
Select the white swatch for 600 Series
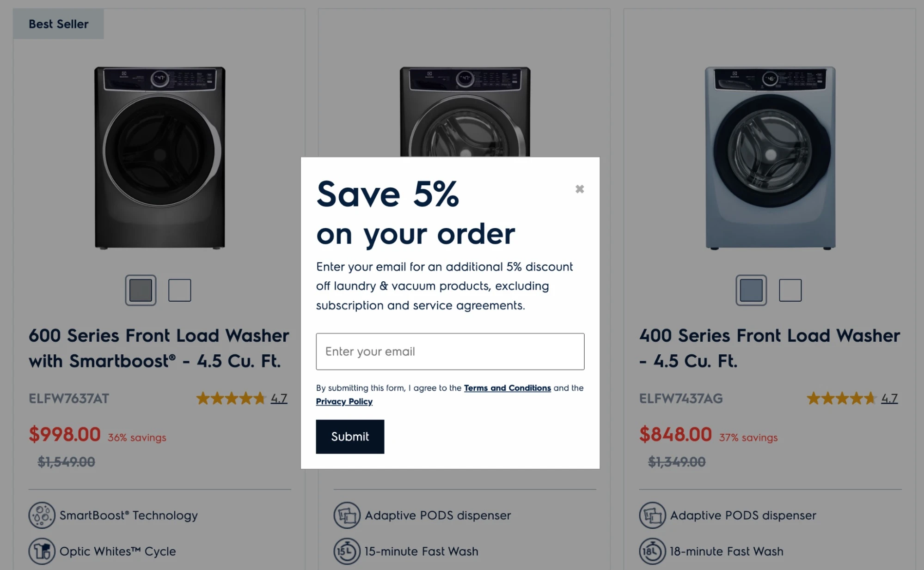[179, 291]
